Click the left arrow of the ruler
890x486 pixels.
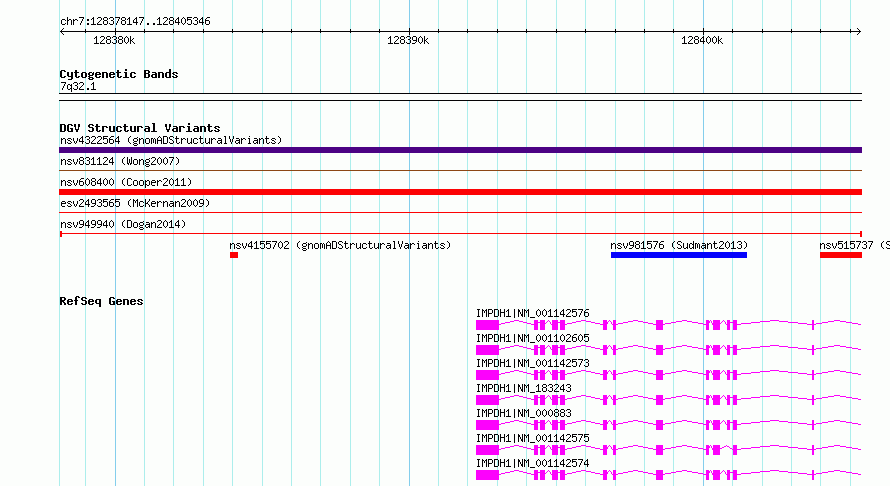coord(62,31)
